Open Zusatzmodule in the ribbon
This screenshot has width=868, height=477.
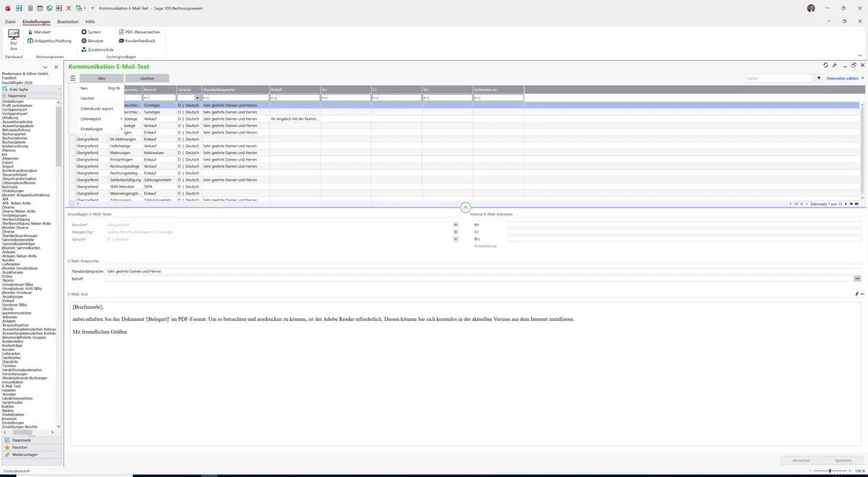pyautogui.click(x=97, y=49)
